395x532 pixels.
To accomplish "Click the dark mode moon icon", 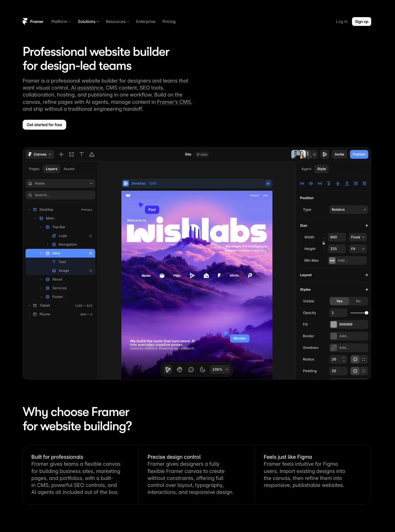I will tap(203, 369).
